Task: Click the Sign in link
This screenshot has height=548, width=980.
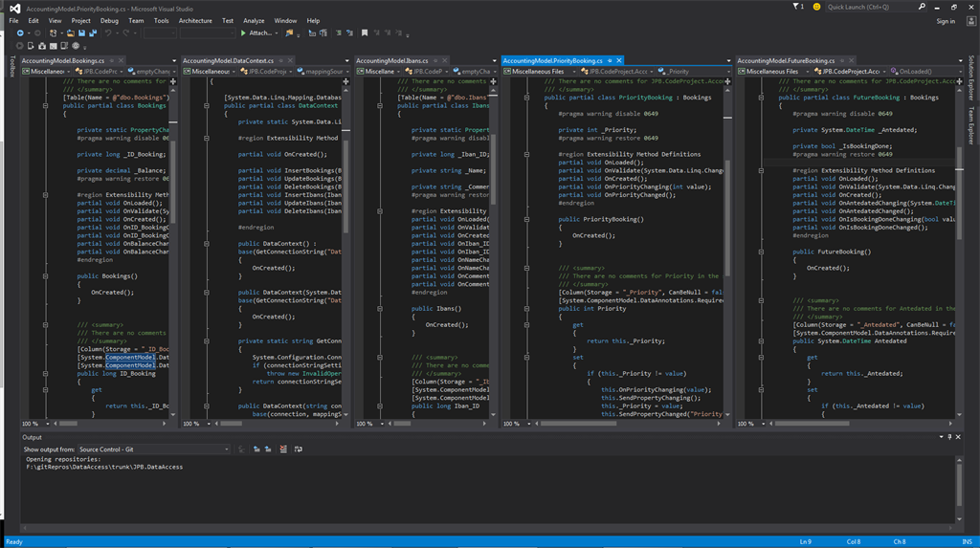Action: pyautogui.click(x=945, y=21)
